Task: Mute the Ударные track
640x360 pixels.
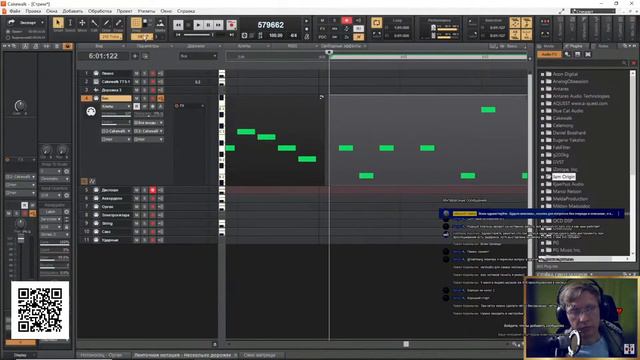Action: pyautogui.click(x=136, y=240)
